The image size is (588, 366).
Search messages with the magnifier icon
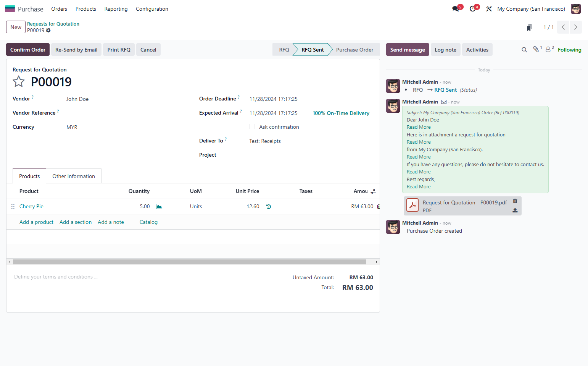(524, 50)
